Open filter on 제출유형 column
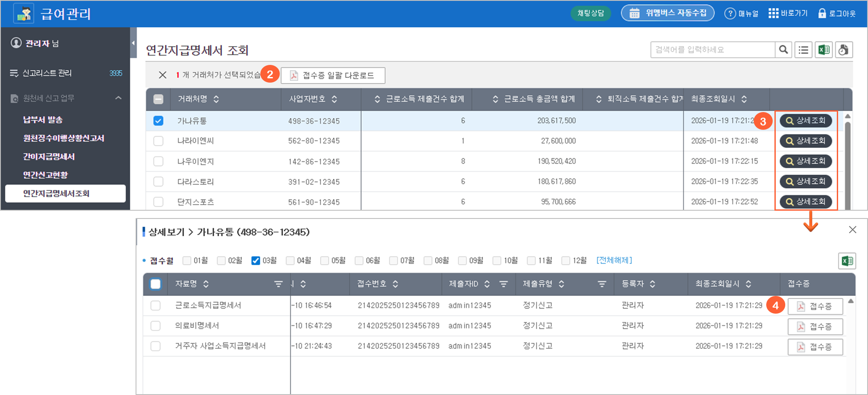868x395 pixels. (602, 284)
